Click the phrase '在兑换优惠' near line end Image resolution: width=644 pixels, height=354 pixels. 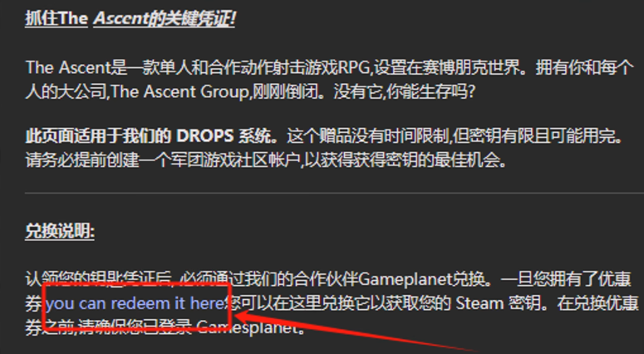597,303
